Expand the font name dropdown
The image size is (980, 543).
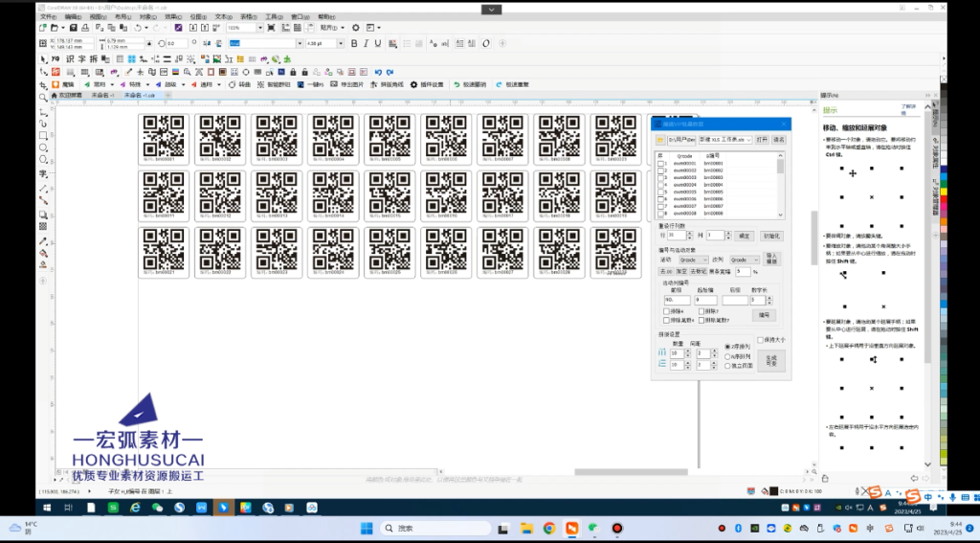point(298,43)
